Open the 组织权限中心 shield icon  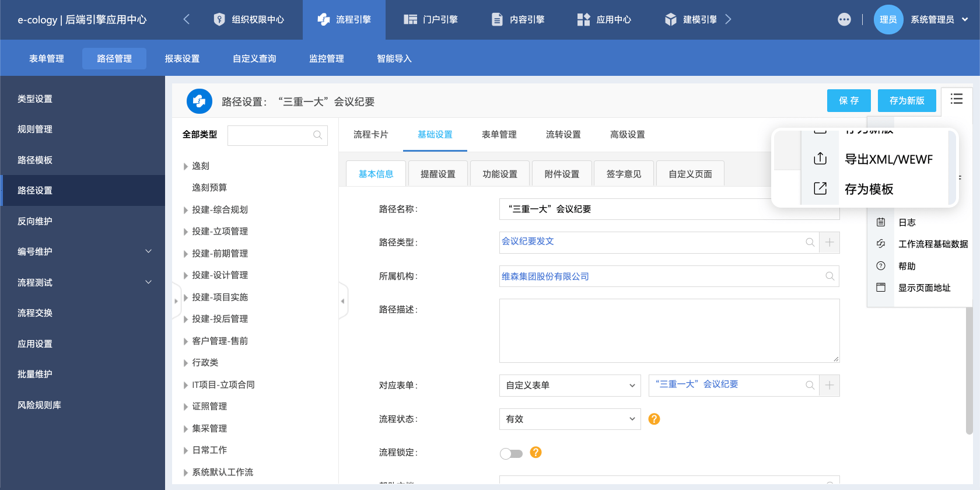[219, 19]
